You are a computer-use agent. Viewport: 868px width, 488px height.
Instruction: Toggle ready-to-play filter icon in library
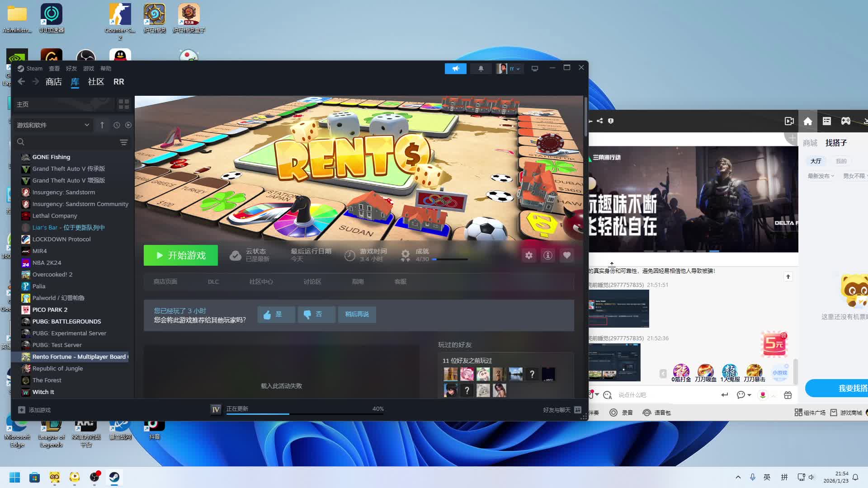128,125
